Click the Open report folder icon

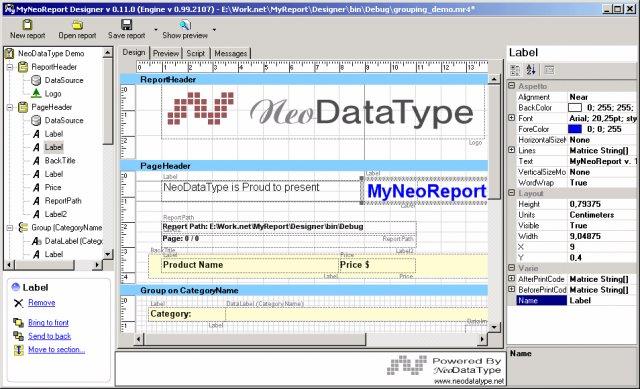pos(77,25)
